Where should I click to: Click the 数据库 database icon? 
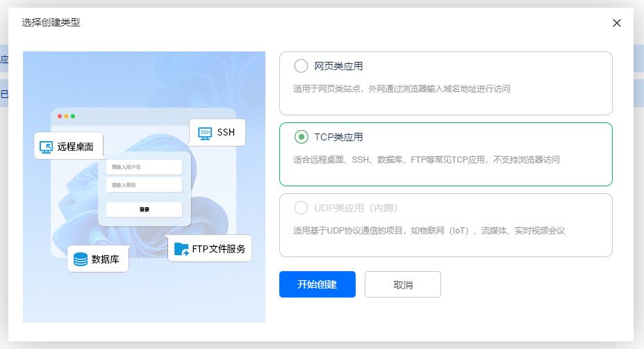81,259
